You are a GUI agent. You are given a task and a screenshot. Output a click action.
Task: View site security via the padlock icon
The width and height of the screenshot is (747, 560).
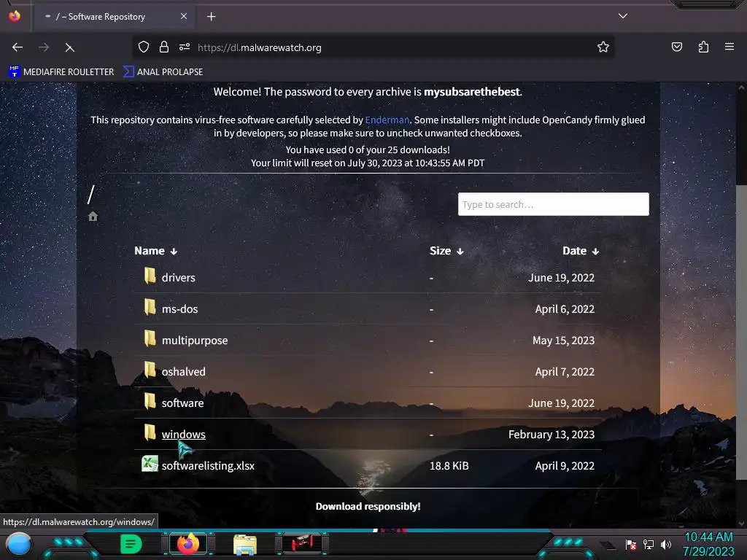tap(164, 47)
